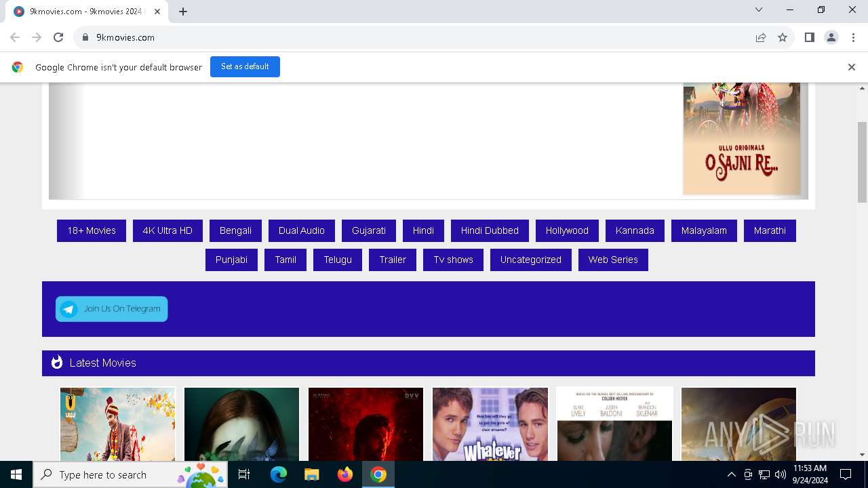Open Bengali movies category
The height and width of the screenshot is (488, 868).
point(235,230)
